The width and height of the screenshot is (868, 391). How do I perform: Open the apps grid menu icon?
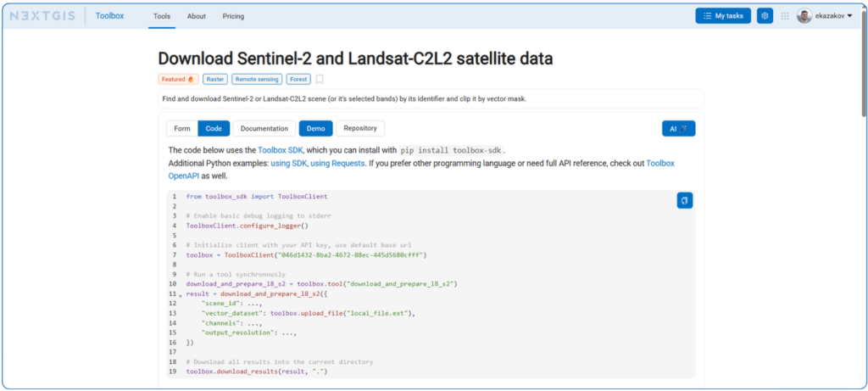coord(784,16)
